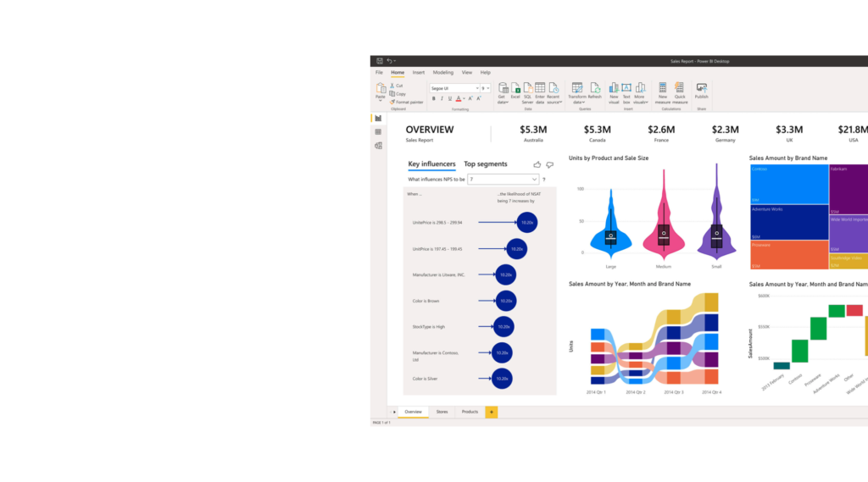Select the Help ribbon tab
This screenshot has width=868, height=482.
486,73
